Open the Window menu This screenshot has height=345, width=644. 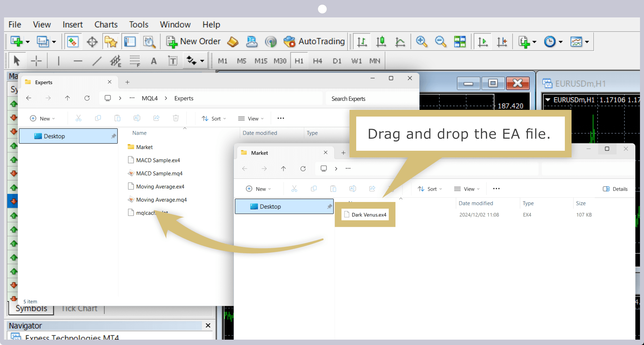click(x=175, y=24)
